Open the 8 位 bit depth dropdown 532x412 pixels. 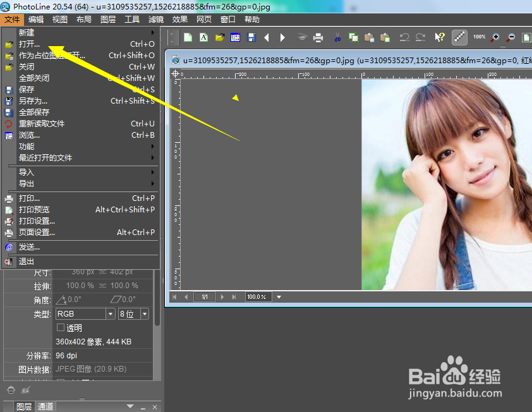[x=145, y=314]
